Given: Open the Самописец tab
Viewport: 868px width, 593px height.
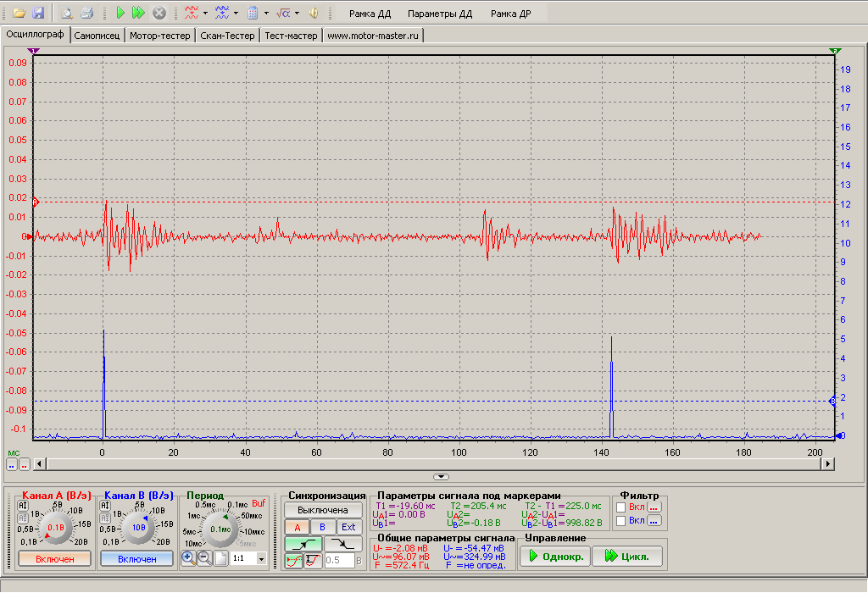Looking at the screenshot, I should tap(97, 36).
